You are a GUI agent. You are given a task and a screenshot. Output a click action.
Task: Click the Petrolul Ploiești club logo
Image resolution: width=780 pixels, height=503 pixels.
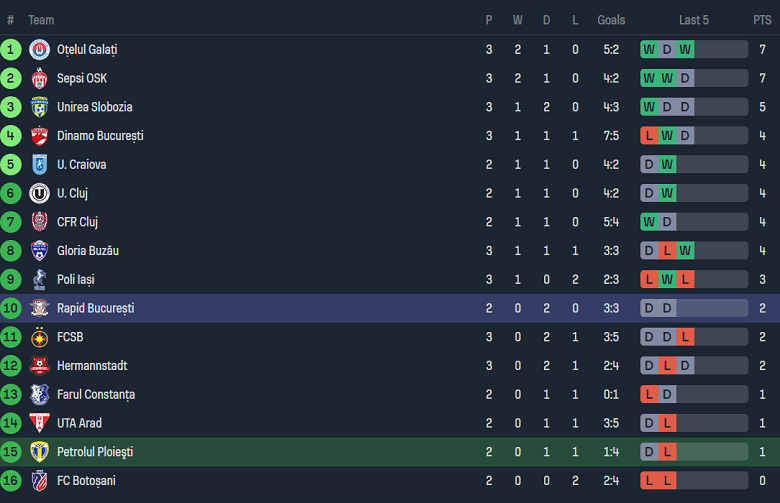click(x=39, y=452)
